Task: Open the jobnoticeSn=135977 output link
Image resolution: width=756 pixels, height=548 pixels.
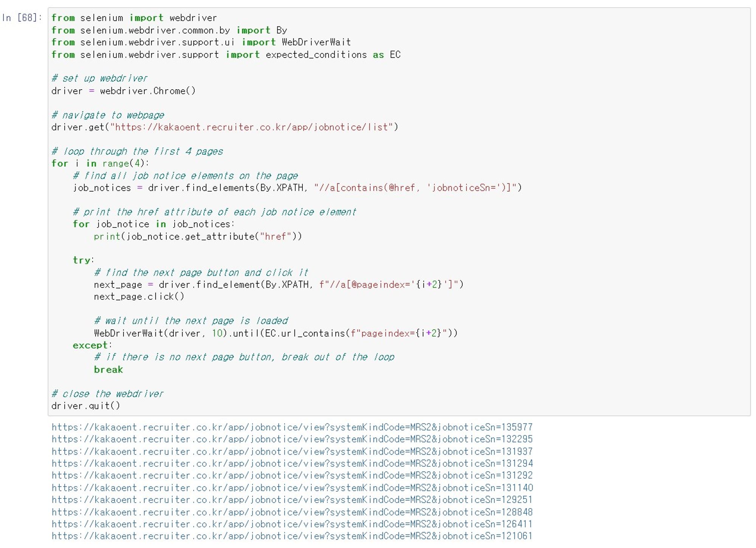Action: point(292,427)
